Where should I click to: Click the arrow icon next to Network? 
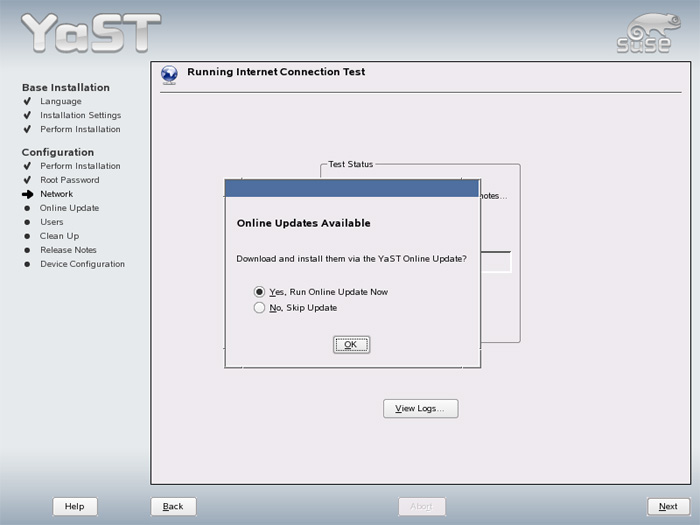pos(28,194)
